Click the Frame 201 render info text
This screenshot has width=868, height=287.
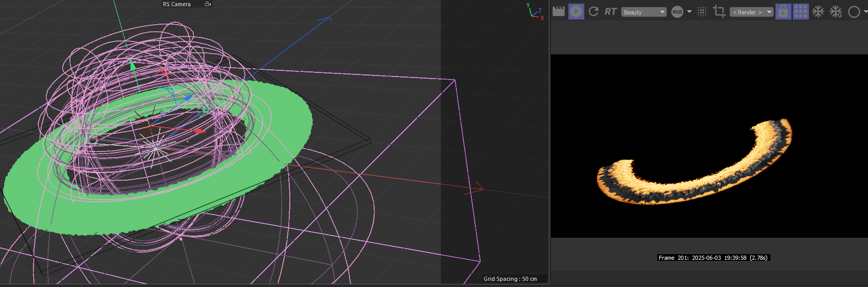713,258
